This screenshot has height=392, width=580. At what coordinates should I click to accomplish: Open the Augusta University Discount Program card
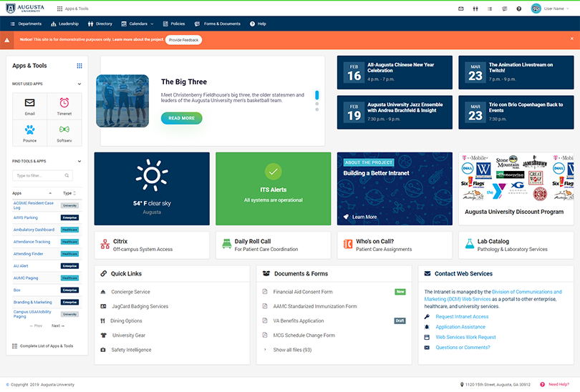(516, 188)
